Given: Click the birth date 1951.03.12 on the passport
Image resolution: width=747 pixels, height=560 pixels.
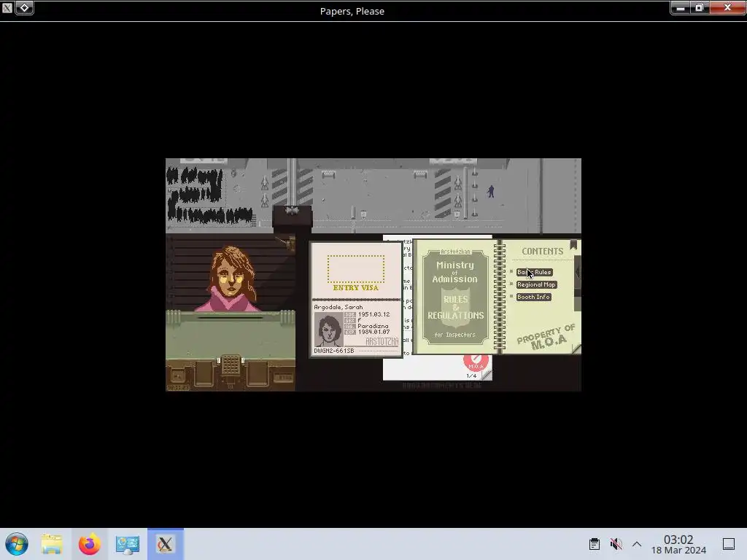Looking at the screenshot, I should (x=374, y=314).
